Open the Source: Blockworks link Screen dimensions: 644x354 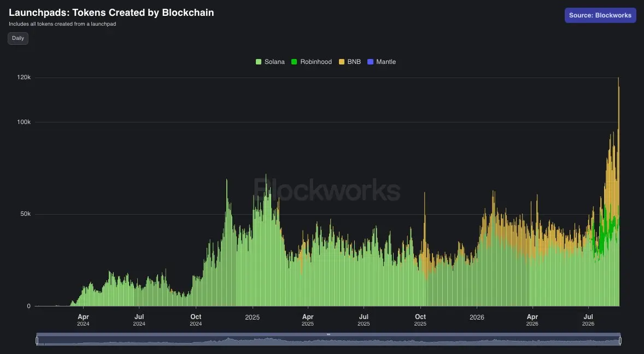600,15
